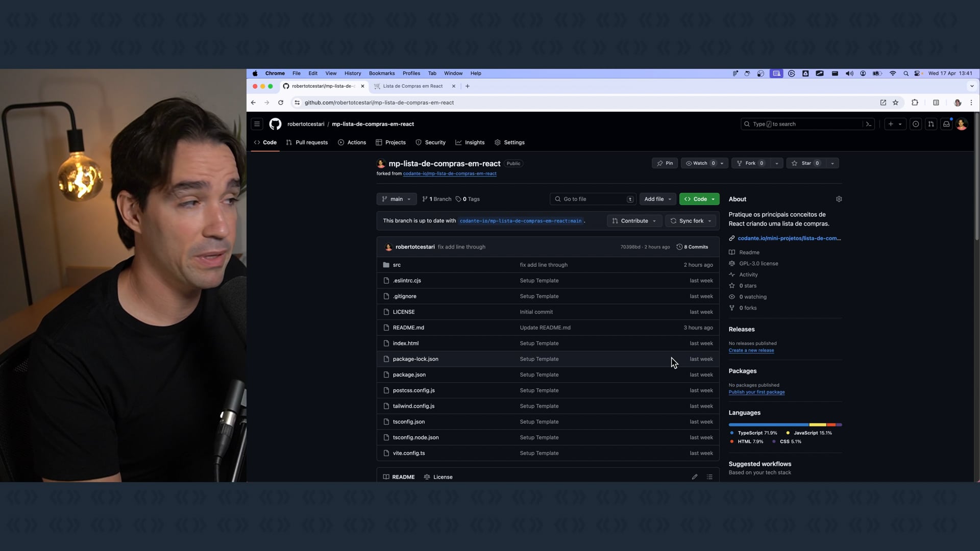Image resolution: width=980 pixels, height=551 pixels.
Task: Open the hamburger navigation menu icon
Action: point(257,124)
